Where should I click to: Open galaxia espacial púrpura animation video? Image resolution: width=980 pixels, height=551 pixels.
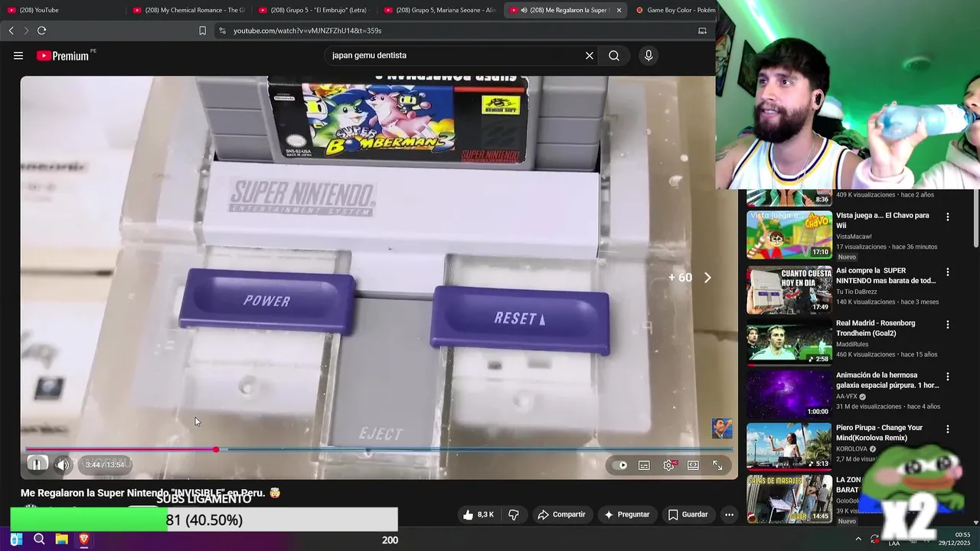[x=887, y=380]
